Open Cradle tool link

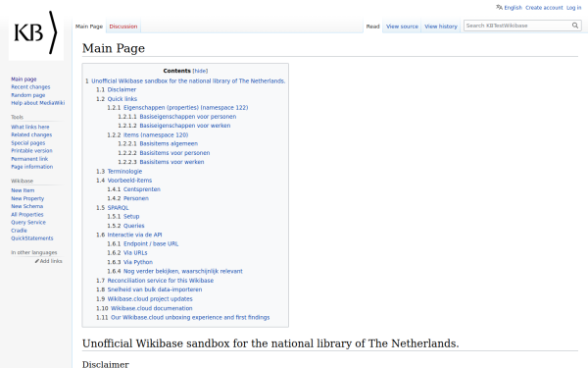pyautogui.click(x=19, y=231)
